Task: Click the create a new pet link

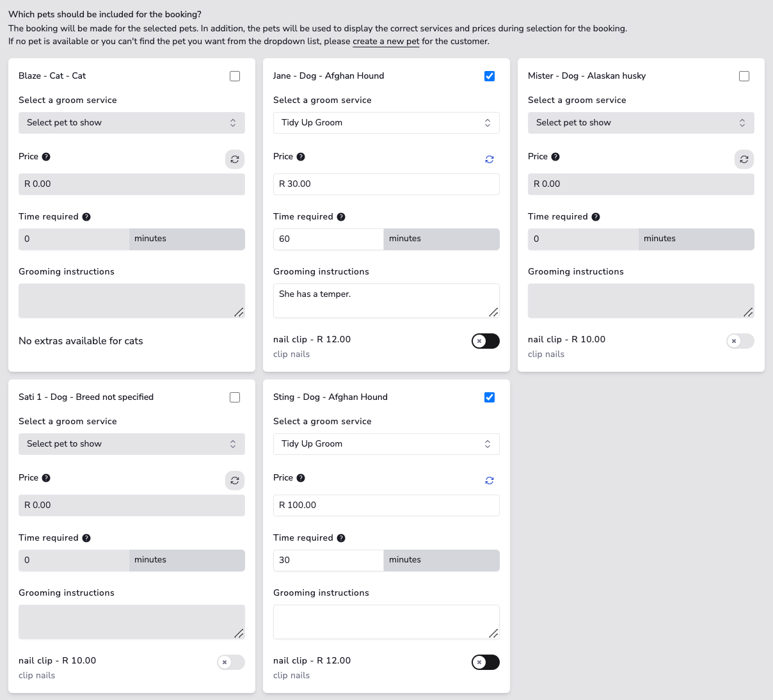Action: 386,41
